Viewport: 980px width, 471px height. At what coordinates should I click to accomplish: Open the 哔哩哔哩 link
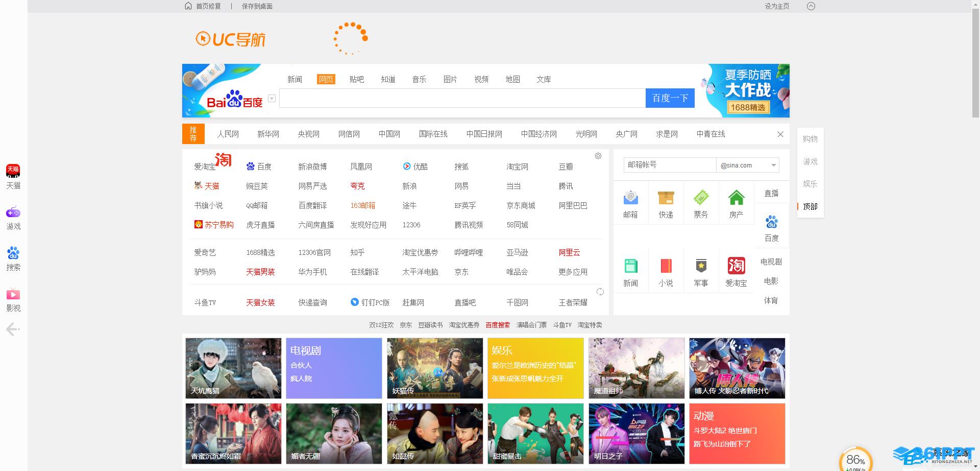[x=469, y=252]
